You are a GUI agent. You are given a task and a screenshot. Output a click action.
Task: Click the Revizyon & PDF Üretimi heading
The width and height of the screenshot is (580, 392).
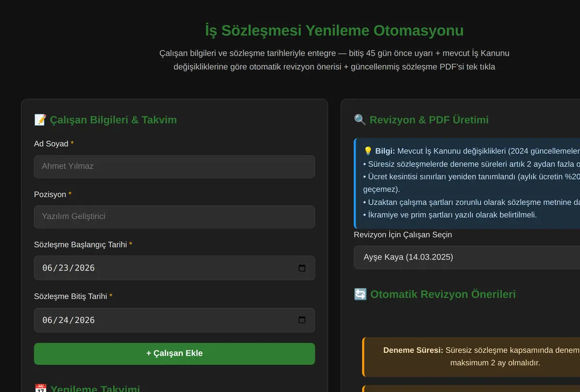[429, 120]
